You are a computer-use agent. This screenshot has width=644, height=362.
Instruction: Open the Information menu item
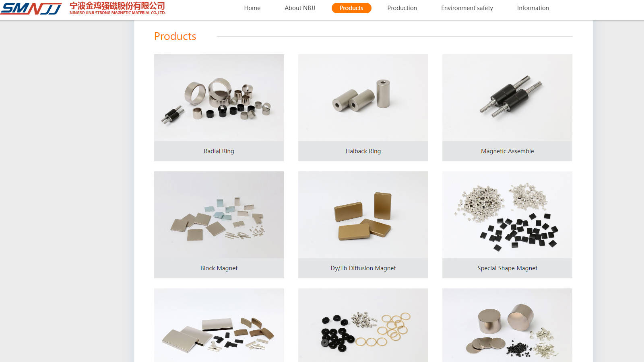533,8
